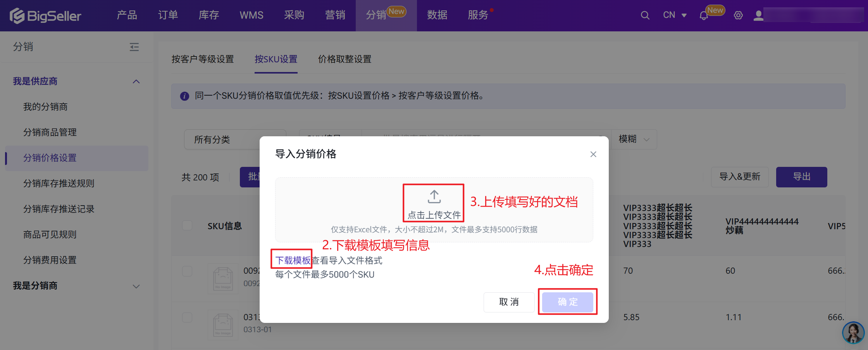Switch to 价格取整设置 tab

click(345, 59)
